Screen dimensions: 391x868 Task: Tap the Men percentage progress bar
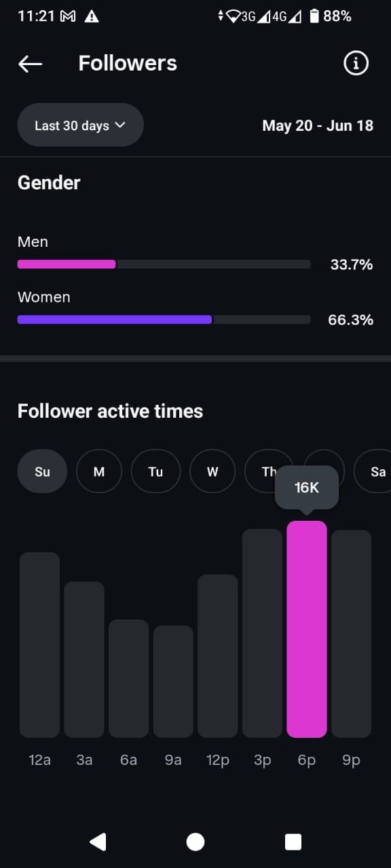pos(164,264)
